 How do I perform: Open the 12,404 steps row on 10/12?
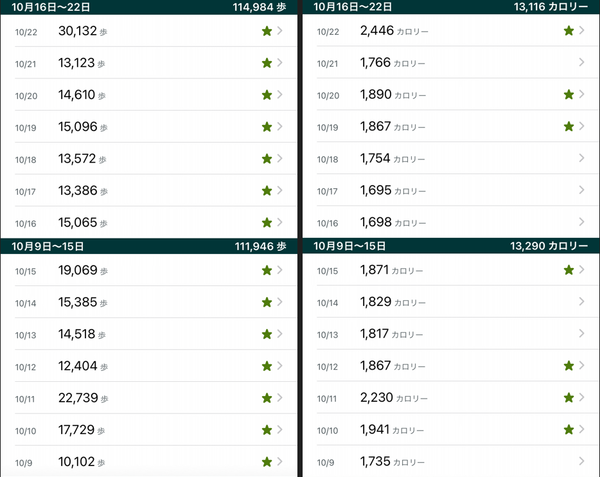click(149, 366)
